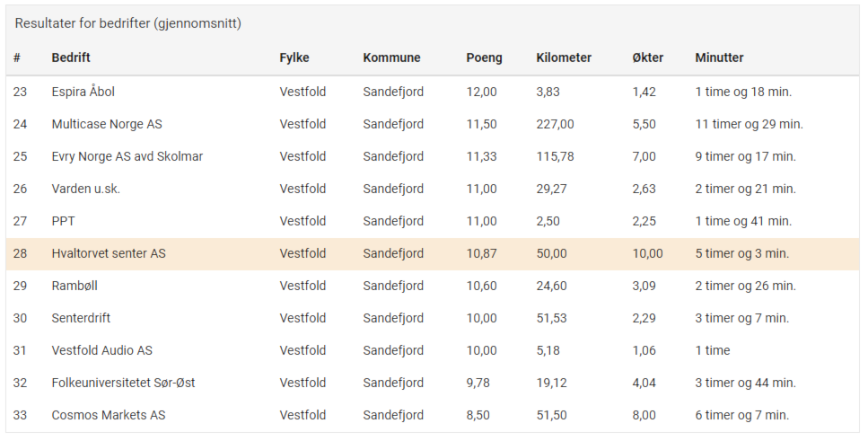
Task: Click the Poeng column header
Action: [484, 57]
